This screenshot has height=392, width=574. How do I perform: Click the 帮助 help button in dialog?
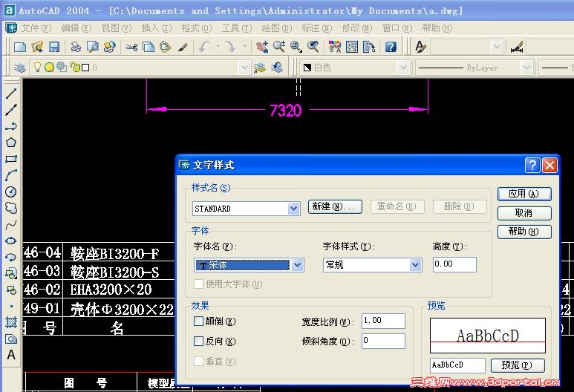524,232
